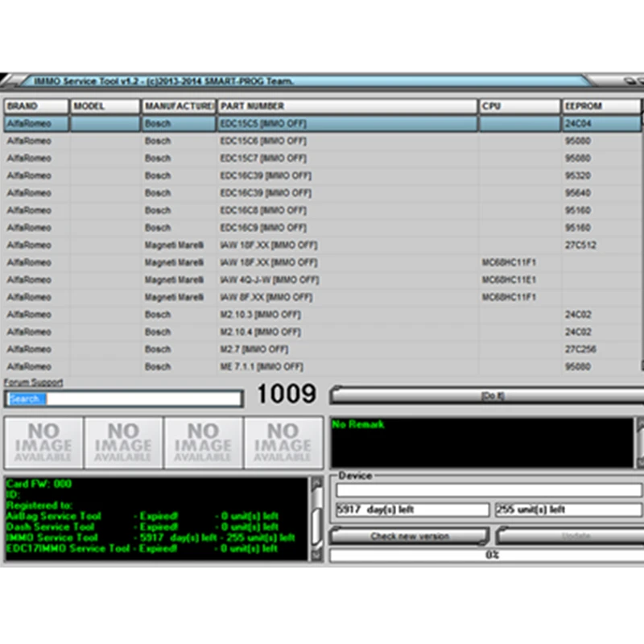This screenshot has width=644, height=644.
Task: Select the ME 7.1.1 [IMMO OFF] row
Action: coord(322,366)
